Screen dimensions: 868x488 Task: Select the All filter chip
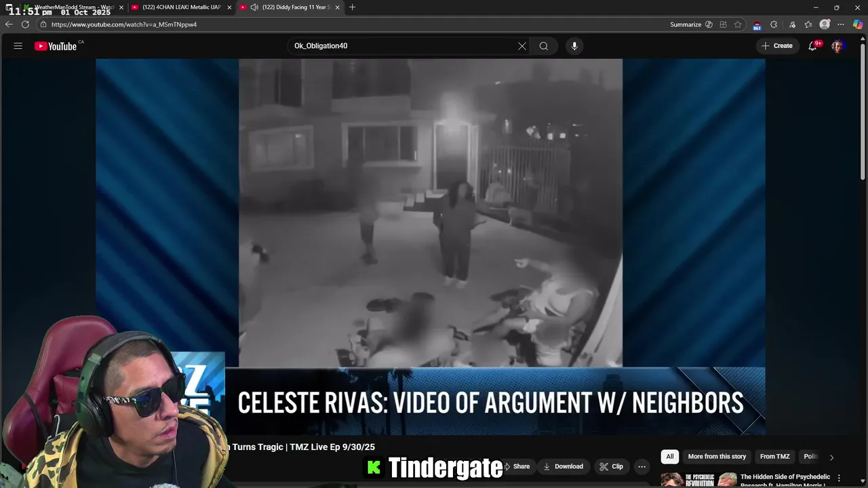670,457
